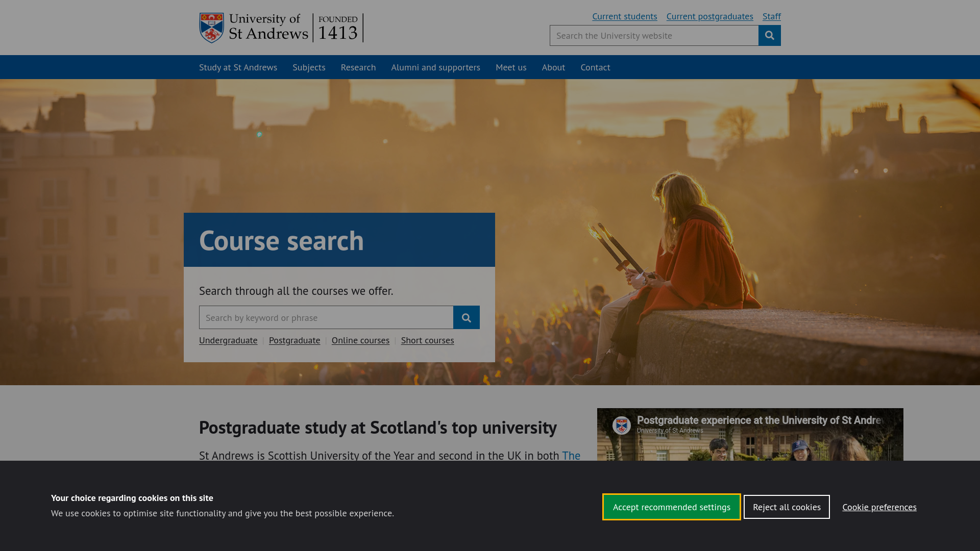Screen dimensions: 980x551
Task: Open the About navigation item
Action: pyautogui.click(x=553, y=67)
